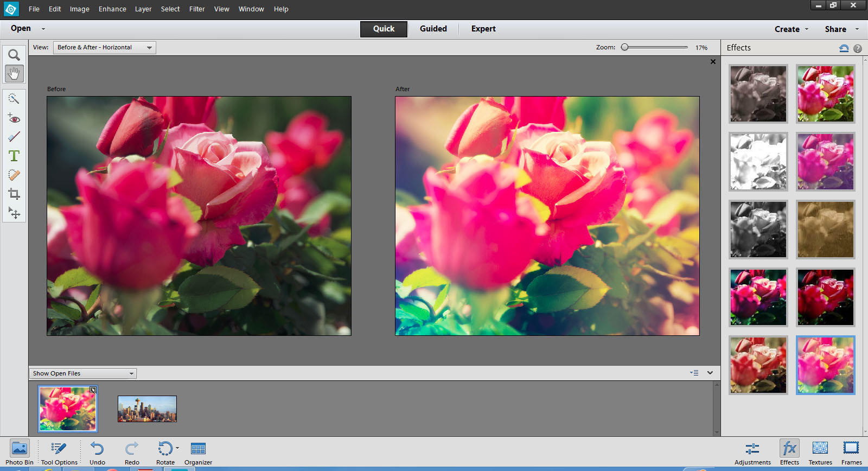Expand the Show Open Files dropdown

[82, 373]
